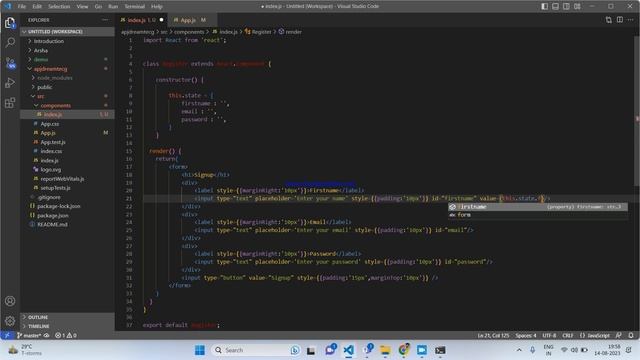Click the render breadcrumb item
This screenshot has height=360, width=640.
290,31
